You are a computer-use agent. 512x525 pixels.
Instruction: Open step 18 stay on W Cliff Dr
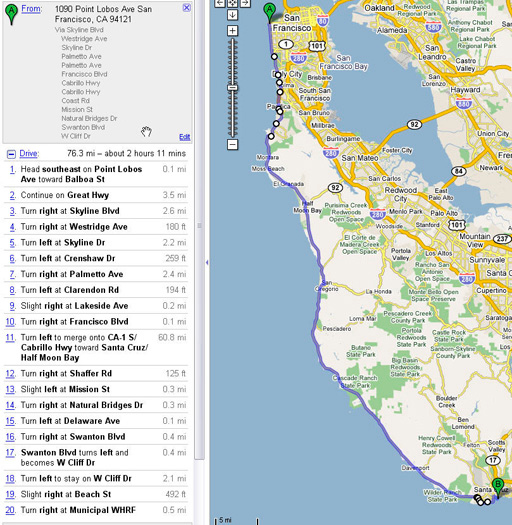coord(96,478)
